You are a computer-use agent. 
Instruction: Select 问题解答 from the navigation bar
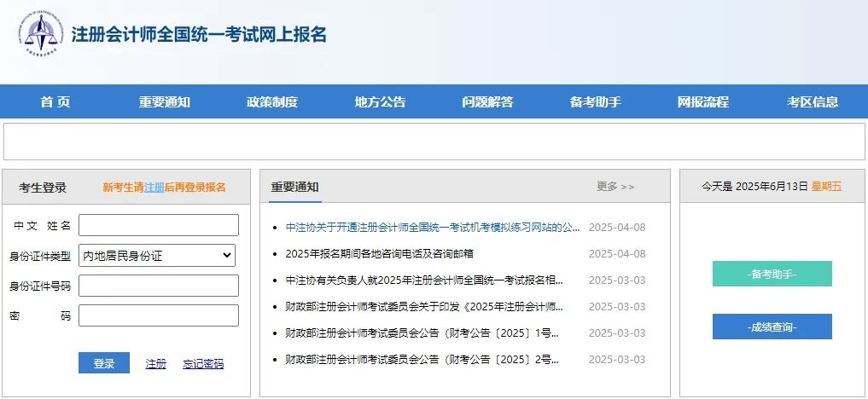(487, 102)
